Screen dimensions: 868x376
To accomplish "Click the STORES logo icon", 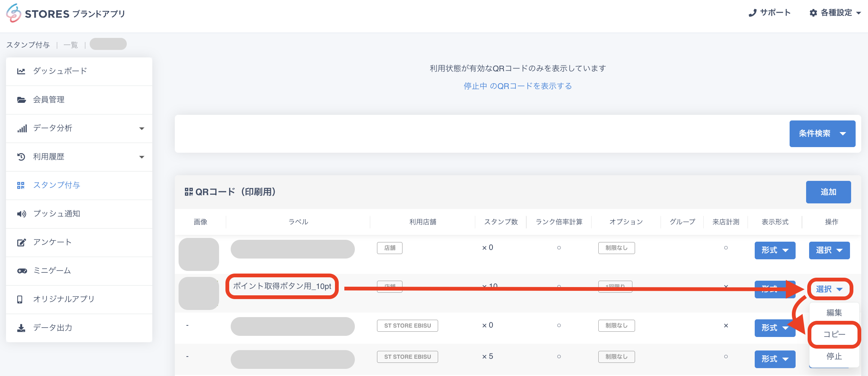I will [14, 13].
